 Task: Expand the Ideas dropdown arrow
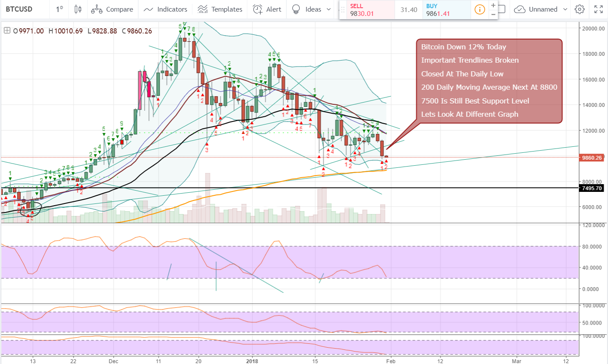(329, 9)
